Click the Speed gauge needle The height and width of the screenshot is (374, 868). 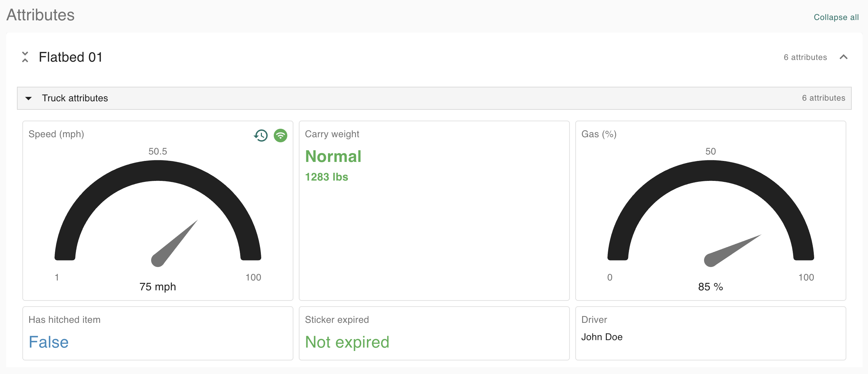(175, 243)
